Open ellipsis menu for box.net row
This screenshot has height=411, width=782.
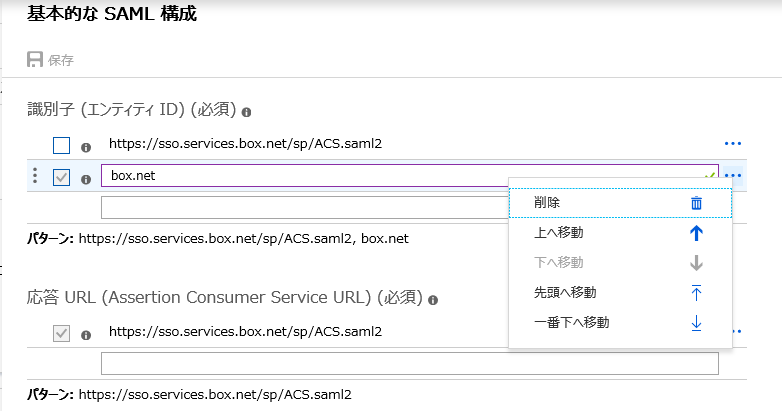click(735, 177)
